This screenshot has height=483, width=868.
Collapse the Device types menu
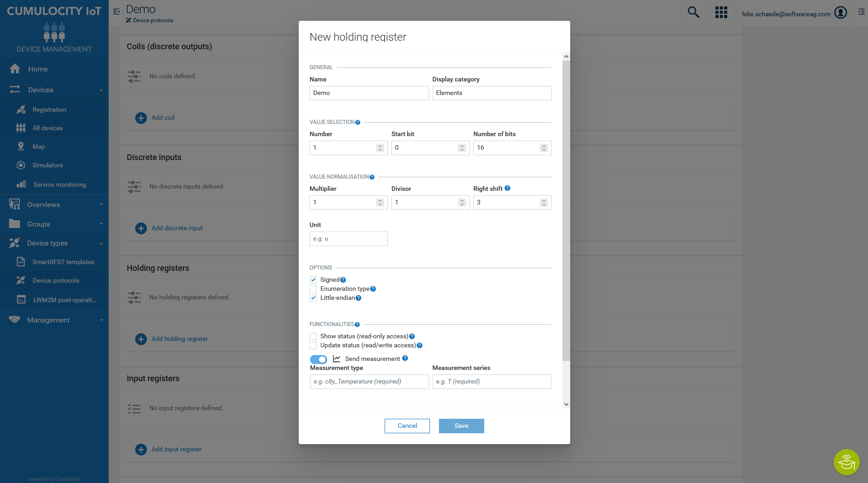(x=101, y=243)
